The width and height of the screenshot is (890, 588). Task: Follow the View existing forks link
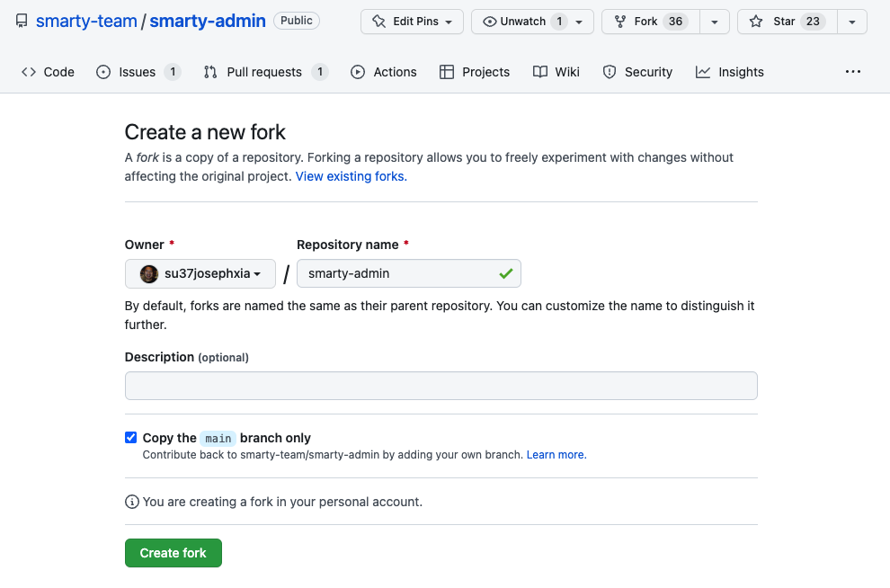click(x=351, y=176)
